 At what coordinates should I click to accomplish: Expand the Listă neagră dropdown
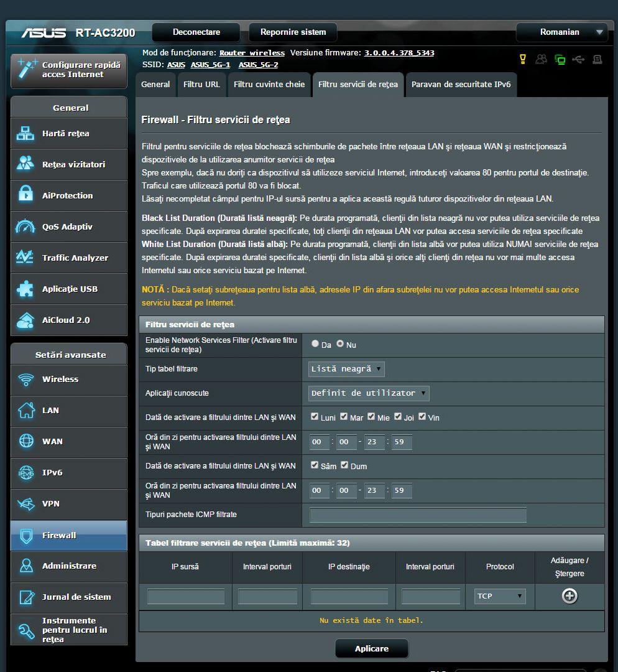pos(346,369)
